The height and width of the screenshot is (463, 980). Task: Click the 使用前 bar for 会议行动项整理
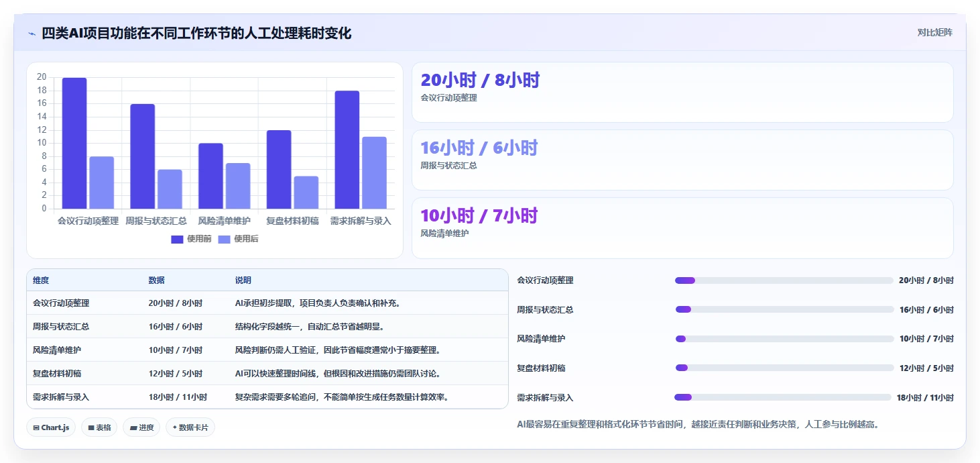click(74, 143)
